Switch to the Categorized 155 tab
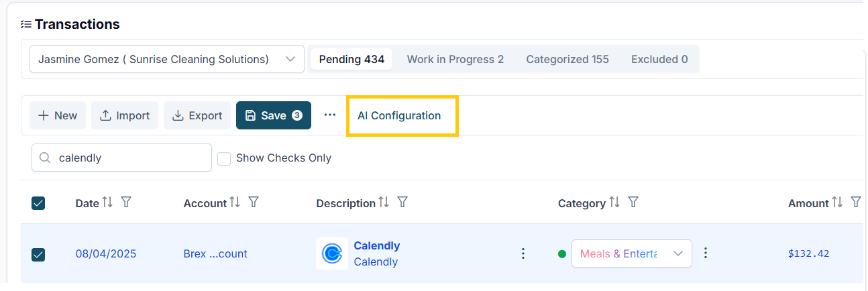This screenshot has width=868, height=291. tap(567, 59)
